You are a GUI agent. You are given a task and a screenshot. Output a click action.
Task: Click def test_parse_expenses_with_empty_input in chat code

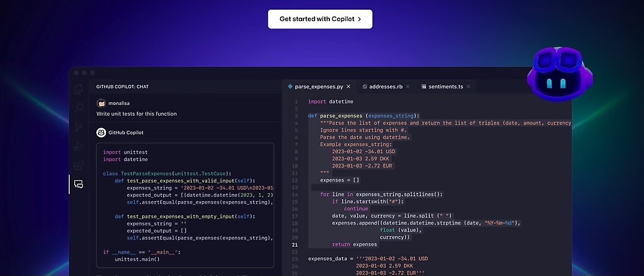[185, 216]
